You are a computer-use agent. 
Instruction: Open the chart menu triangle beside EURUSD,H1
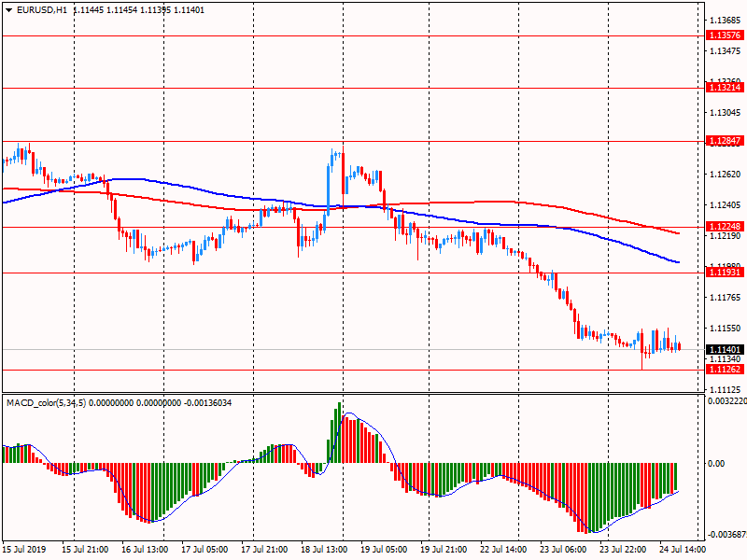(x=8, y=10)
